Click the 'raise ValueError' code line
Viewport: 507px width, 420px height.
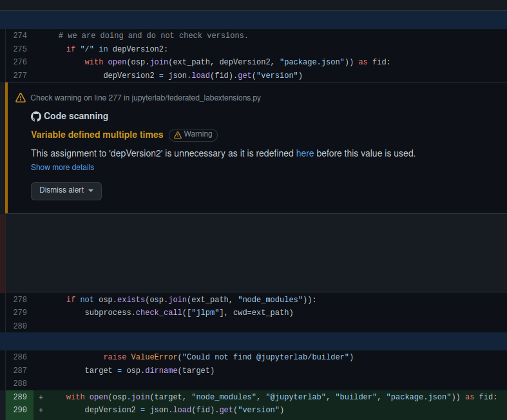(x=228, y=357)
